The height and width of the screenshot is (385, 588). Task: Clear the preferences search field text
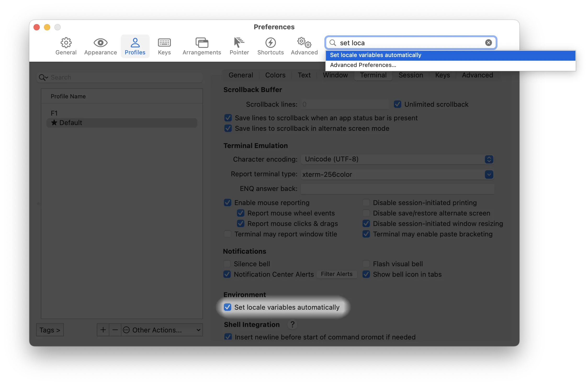pos(488,43)
